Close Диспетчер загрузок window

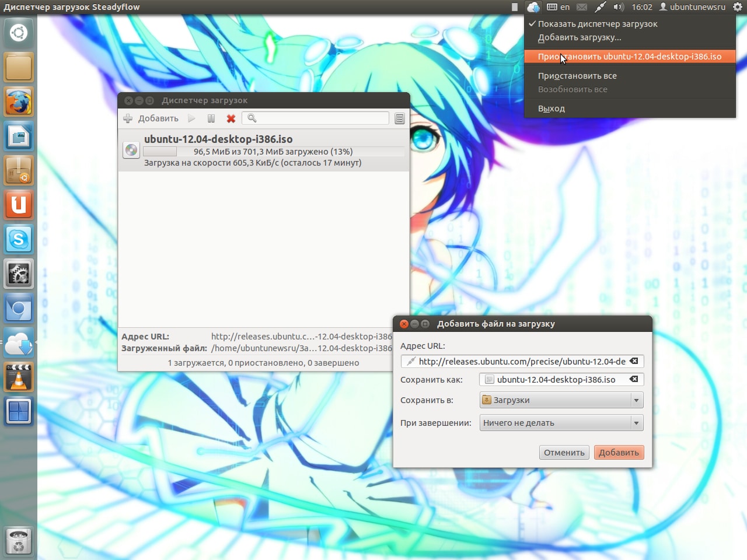coord(128,100)
